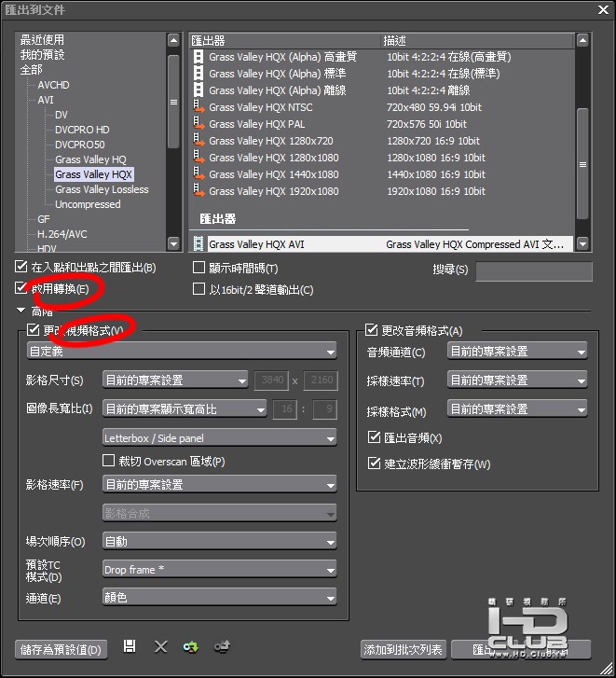Viewport: 616px width, 678px height.
Task: Click 儲存為預設值 button
Action: (x=61, y=649)
